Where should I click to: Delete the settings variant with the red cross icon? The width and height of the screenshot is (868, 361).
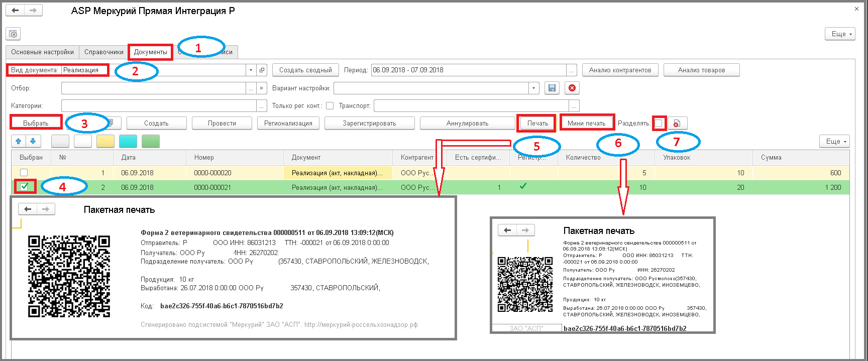pyautogui.click(x=572, y=88)
